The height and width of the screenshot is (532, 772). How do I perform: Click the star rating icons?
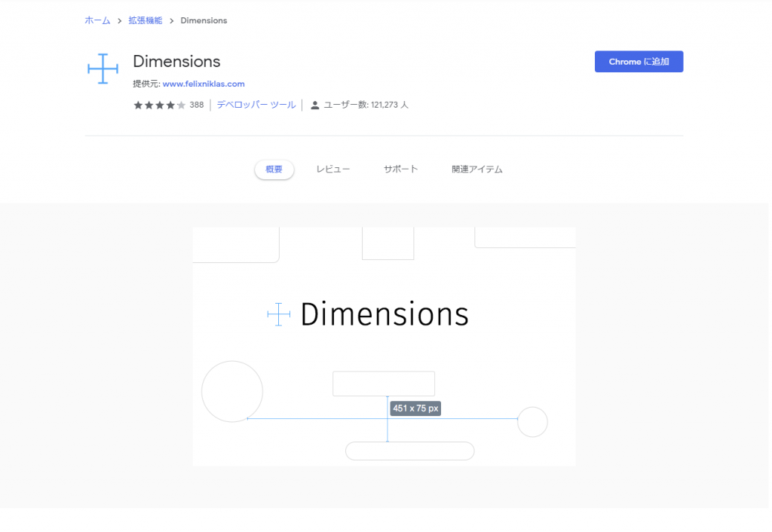tap(160, 105)
